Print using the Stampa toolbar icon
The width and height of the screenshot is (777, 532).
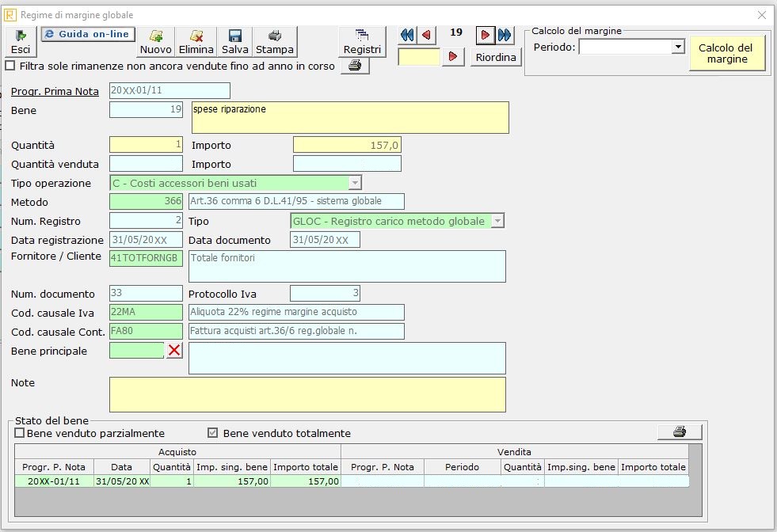click(x=274, y=41)
